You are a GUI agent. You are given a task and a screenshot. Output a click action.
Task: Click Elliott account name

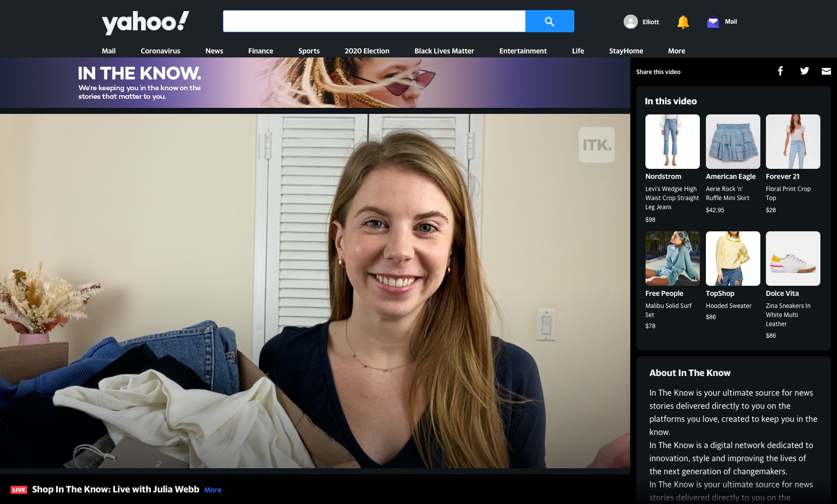tap(651, 22)
